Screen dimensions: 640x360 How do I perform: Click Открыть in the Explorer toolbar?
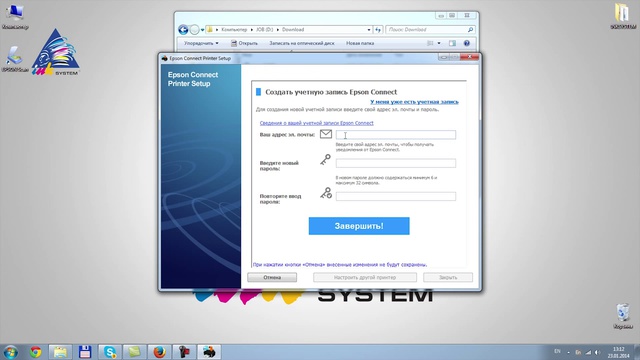(x=244, y=43)
